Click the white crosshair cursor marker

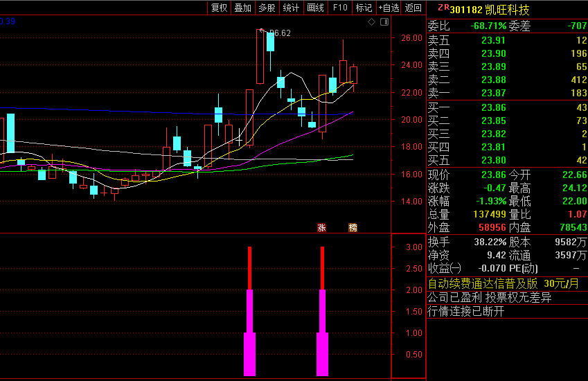pyautogui.click(x=239, y=139)
